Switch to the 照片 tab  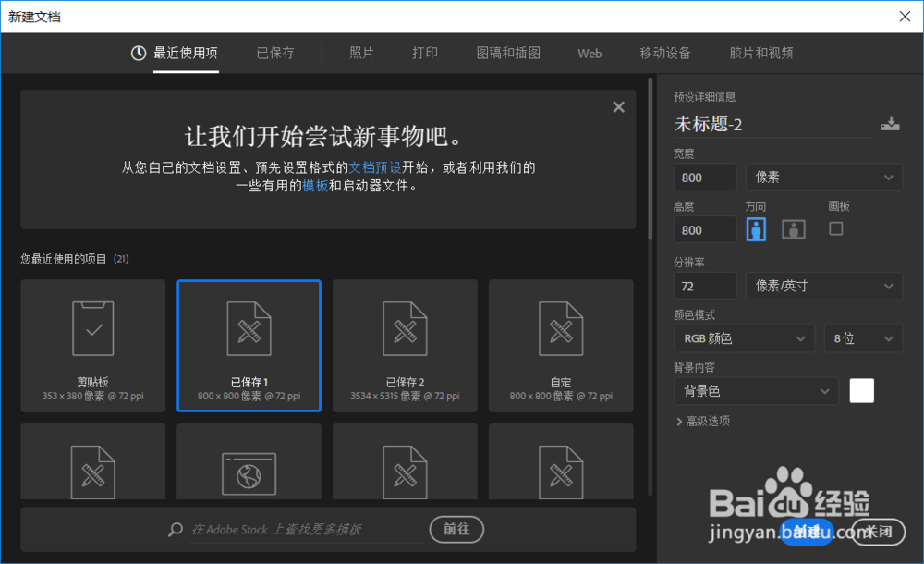[x=361, y=53]
